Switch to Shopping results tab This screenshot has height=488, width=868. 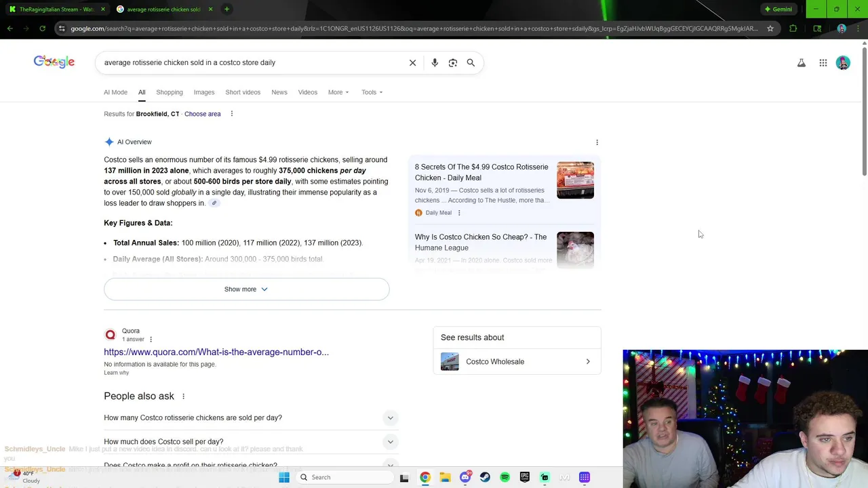[170, 92]
